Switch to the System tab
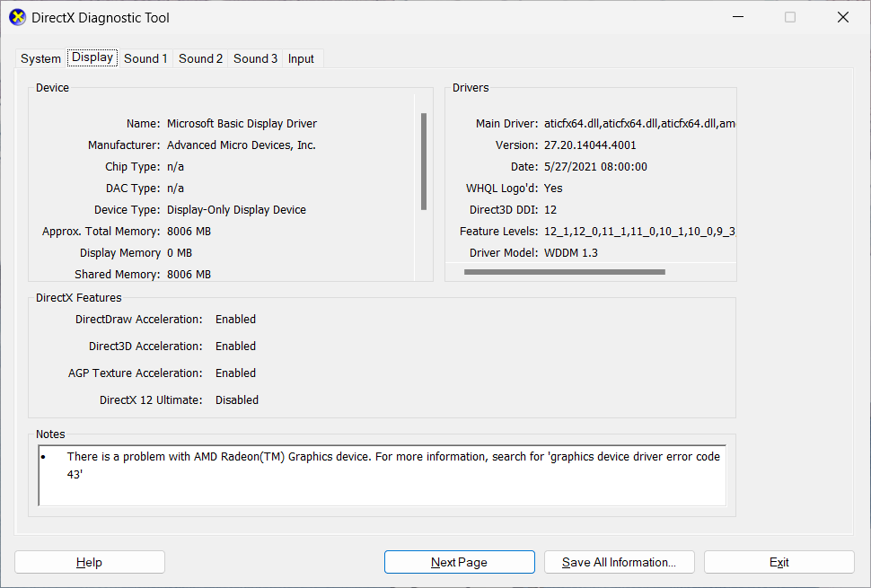Screen dimensions: 871x588 (x=40, y=59)
